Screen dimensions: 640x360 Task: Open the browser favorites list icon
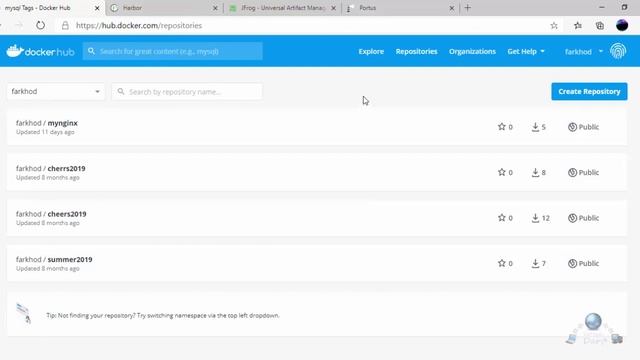[x=578, y=25]
